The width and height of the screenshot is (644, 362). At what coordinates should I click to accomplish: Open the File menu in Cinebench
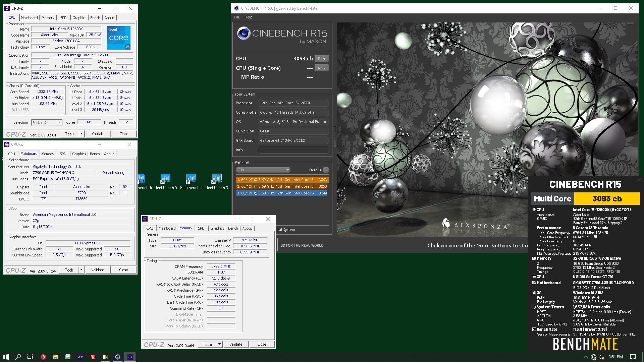coord(236,17)
